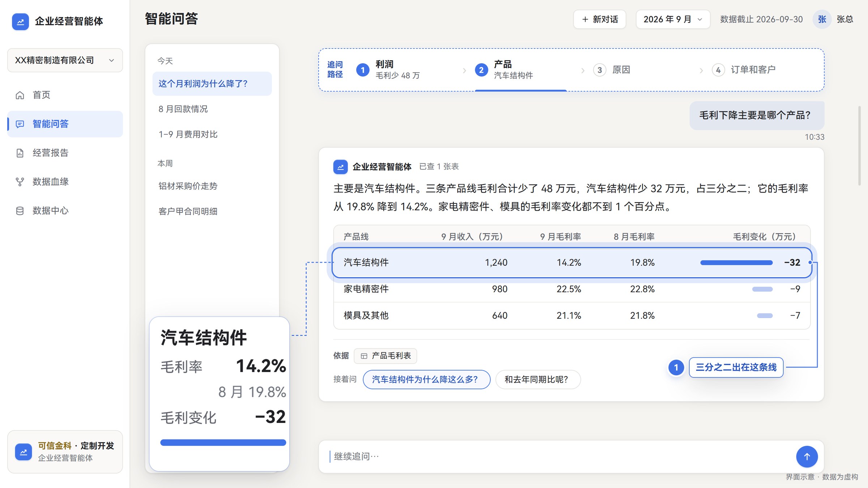Click the 数据截止 2026-09-30 label
This screenshot has height=488, width=868.
click(x=761, y=19)
